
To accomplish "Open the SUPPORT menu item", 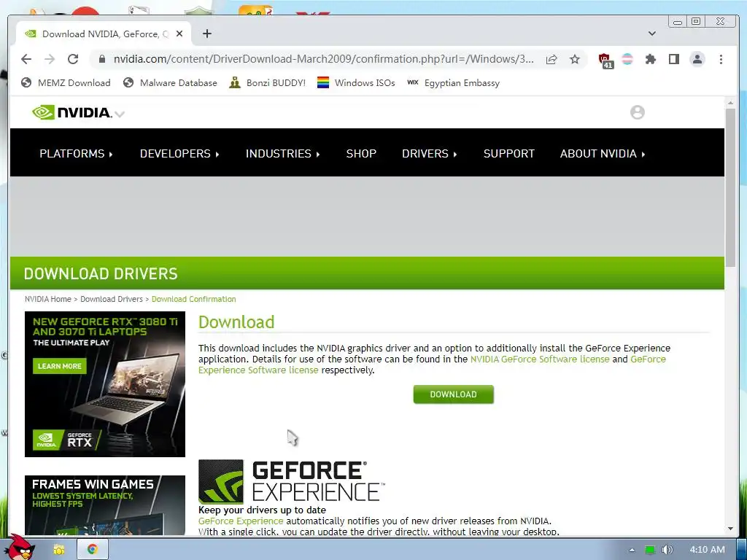I will pos(508,154).
